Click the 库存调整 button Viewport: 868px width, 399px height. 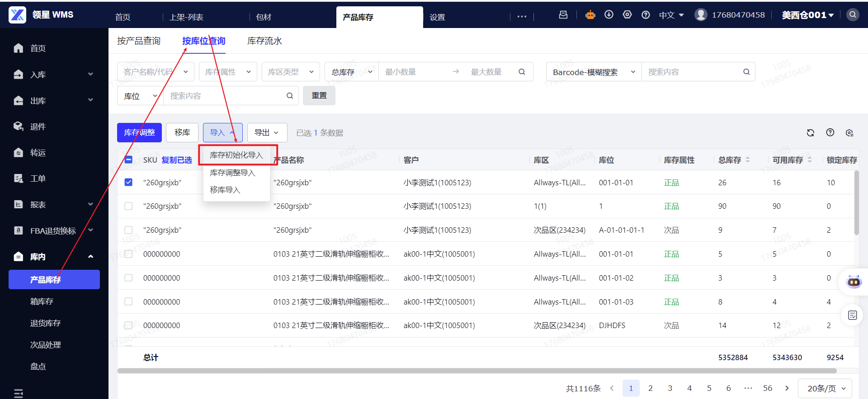click(139, 132)
